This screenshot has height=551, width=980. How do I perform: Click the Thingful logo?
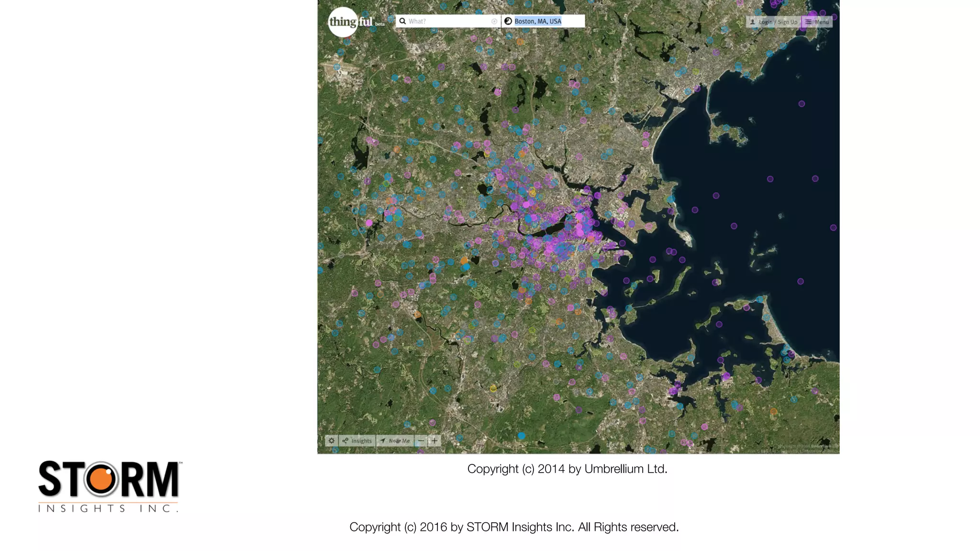(x=343, y=22)
